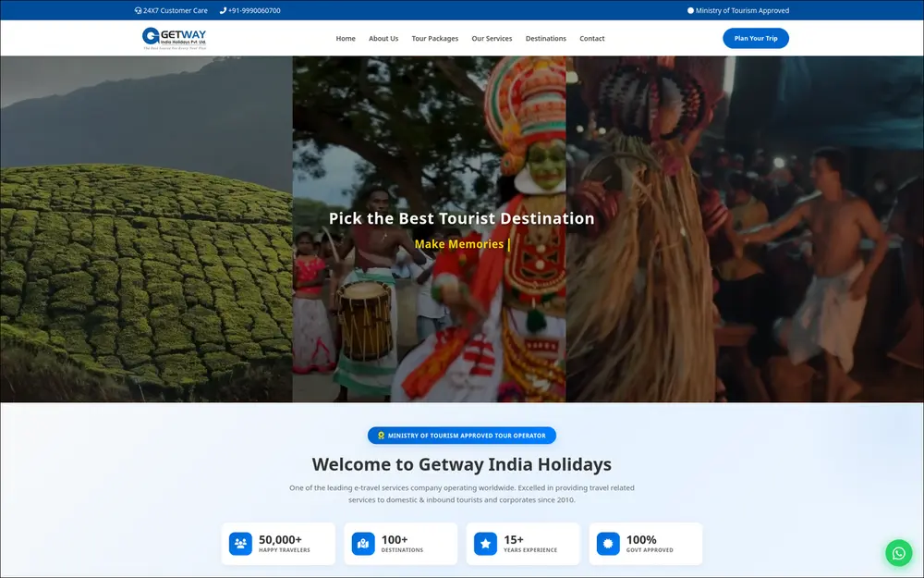Go to the Home menu item
This screenshot has height=578, width=924.
[346, 38]
